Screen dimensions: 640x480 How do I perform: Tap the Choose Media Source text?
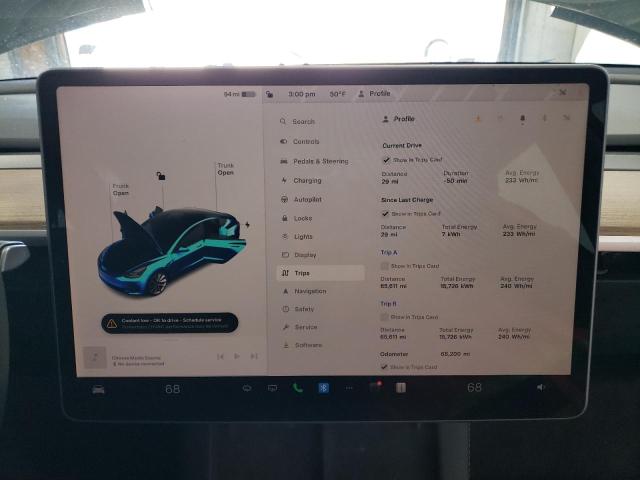tap(136, 358)
